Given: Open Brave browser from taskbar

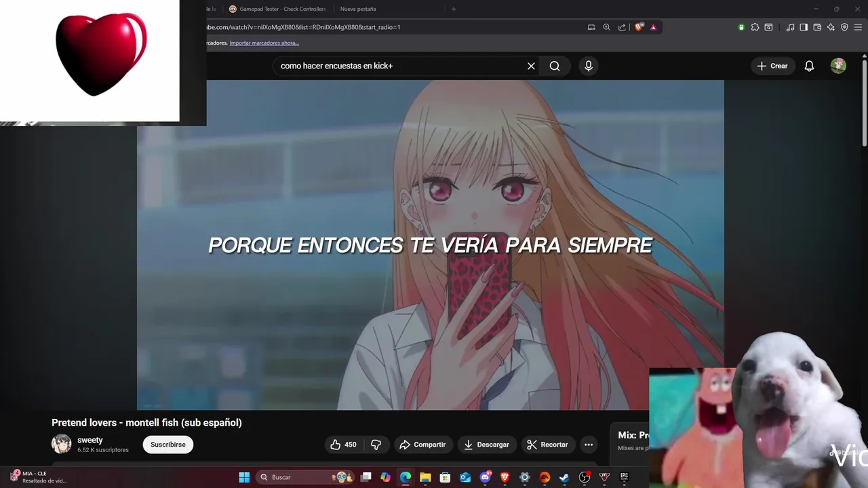Looking at the screenshot, I should (505, 477).
